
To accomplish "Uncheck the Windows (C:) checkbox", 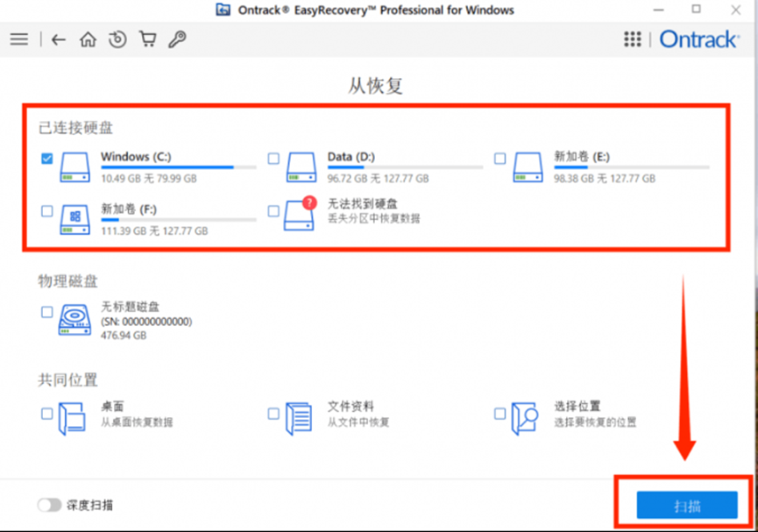I will click(47, 159).
